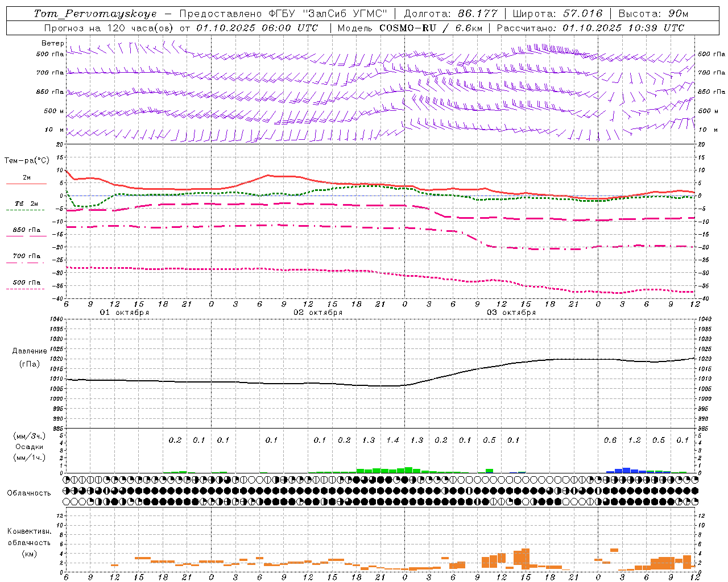Click the Ветер wind panel label
This screenshot has height=582, width=728.
point(52,43)
